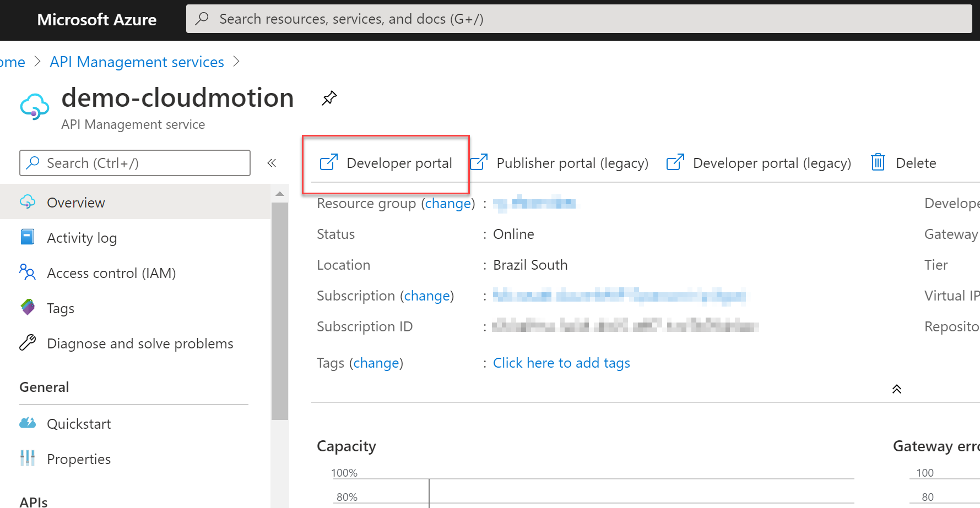Click the Quickstart cloud lightning icon

tap(28, 423)
